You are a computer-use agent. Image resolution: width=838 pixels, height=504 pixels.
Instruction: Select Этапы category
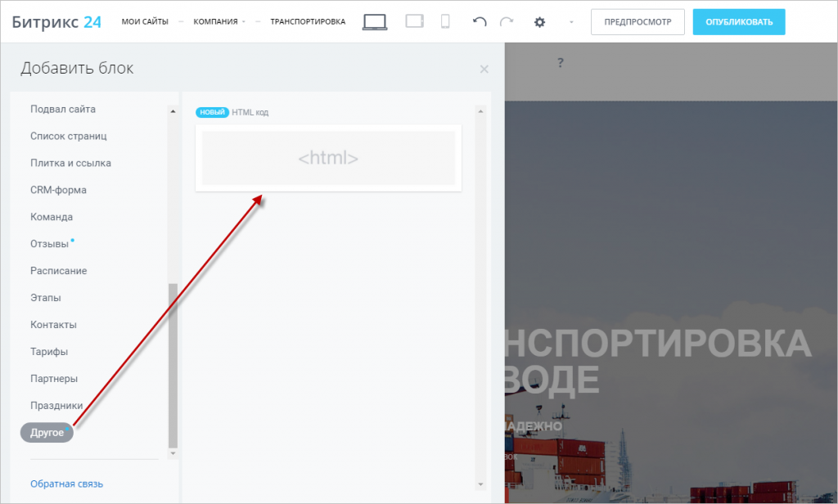(46, 298)
